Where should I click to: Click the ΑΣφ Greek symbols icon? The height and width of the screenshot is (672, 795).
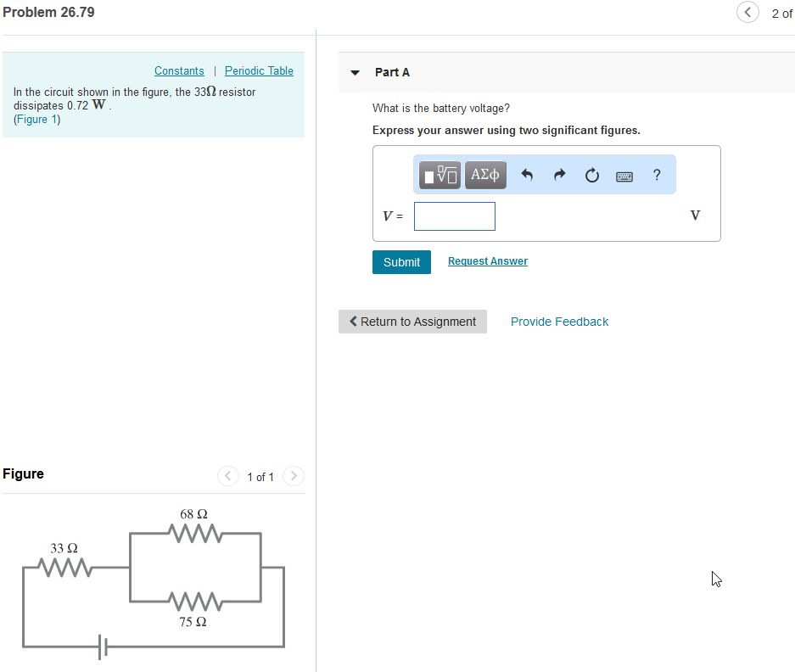(485, 175)
